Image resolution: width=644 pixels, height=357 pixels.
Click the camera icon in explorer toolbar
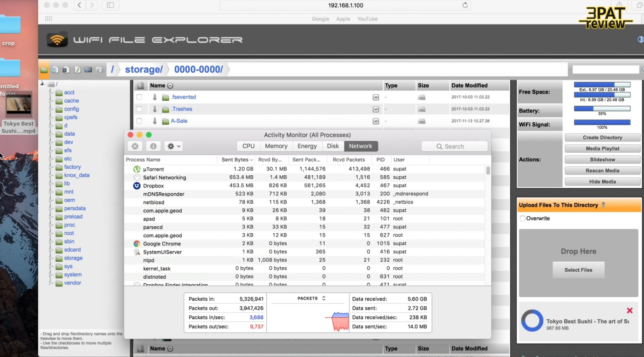pyautogui.click(x=88, y=70)
